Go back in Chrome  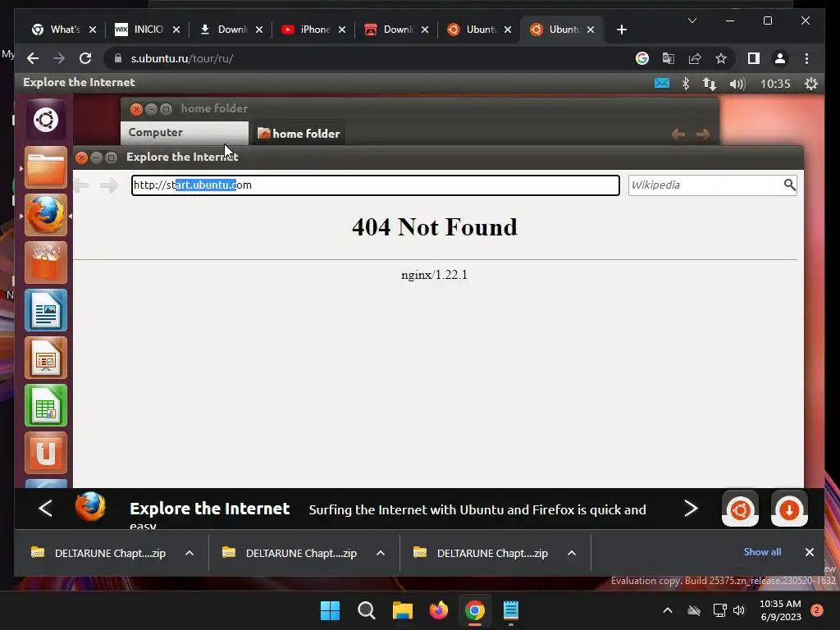click(x=33, y=58)
